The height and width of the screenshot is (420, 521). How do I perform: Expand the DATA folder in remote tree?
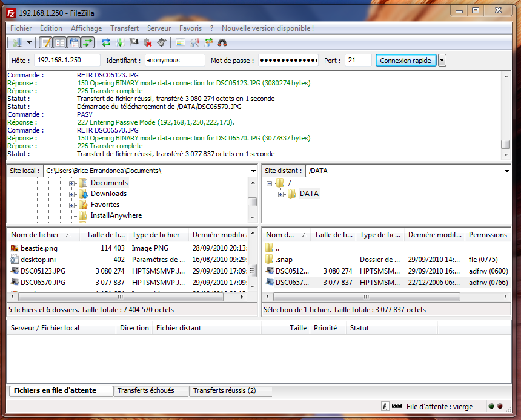[x=280, y=194]
